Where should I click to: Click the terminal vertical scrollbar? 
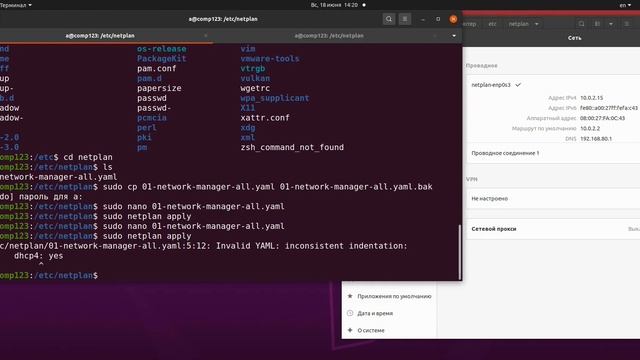click(460, 251)
